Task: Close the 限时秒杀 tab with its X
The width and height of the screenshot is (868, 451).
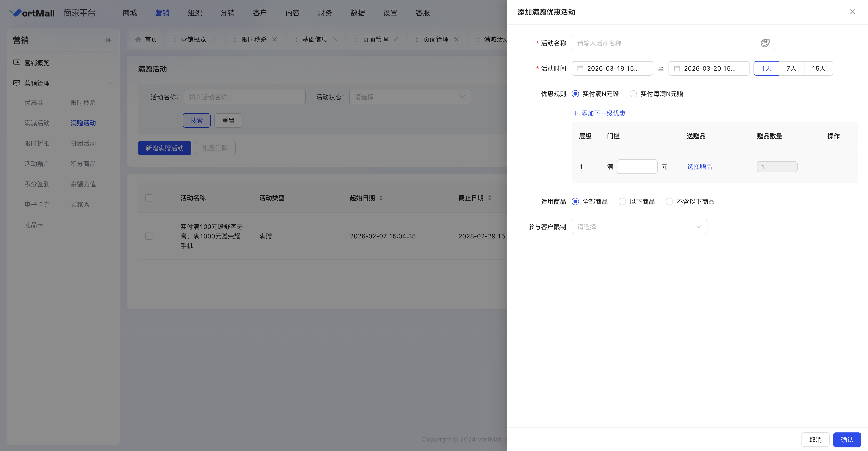Action: pos(275,39)
